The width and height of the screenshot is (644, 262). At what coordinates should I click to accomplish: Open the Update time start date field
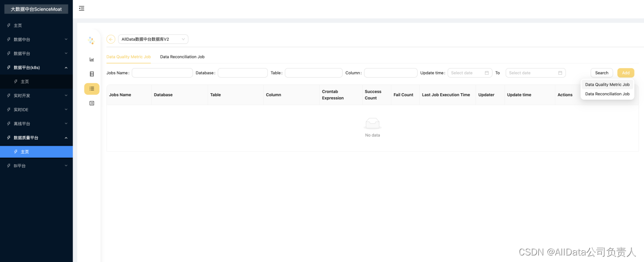click(x=470, y=73)
